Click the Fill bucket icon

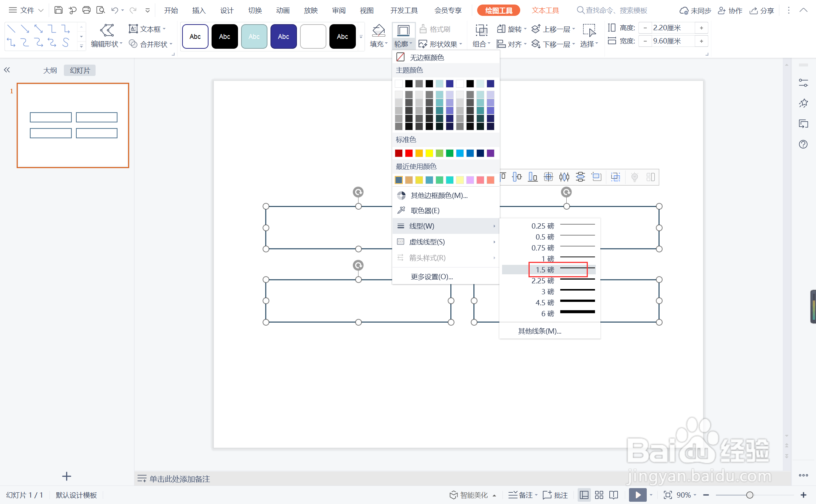(x=379, y=31)
